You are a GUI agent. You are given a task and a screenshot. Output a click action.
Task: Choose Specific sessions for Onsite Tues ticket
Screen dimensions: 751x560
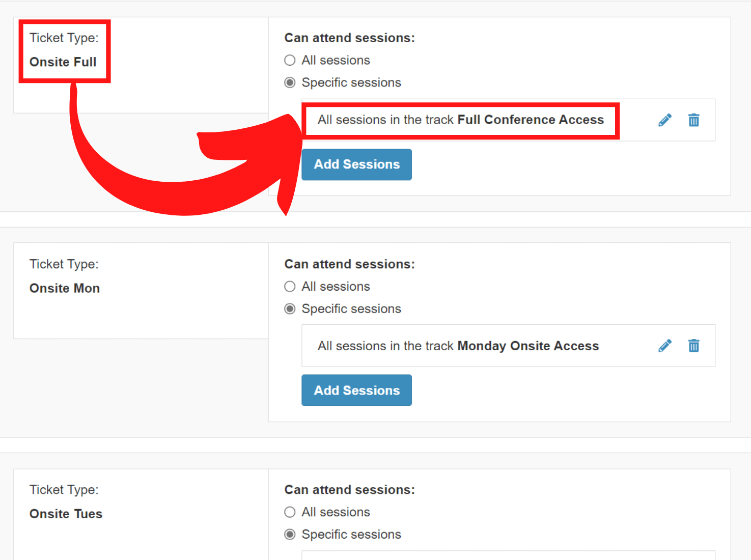[x=290, y=535]
